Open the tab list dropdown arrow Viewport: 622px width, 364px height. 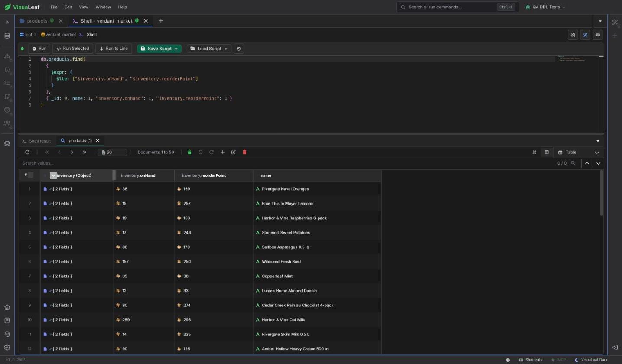[x=600, y=21]
